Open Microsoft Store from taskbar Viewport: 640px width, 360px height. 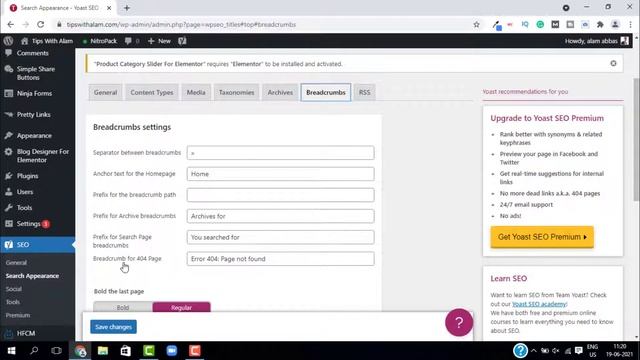pos(126,351)
